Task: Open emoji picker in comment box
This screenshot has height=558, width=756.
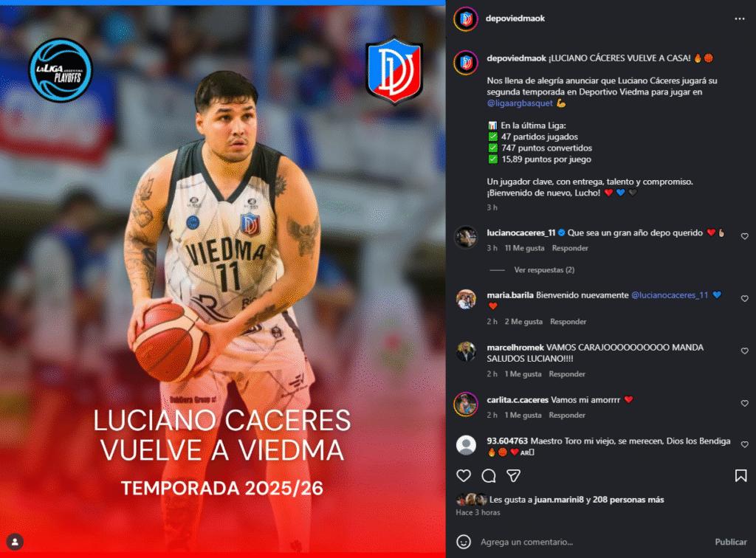Action: 464,542
